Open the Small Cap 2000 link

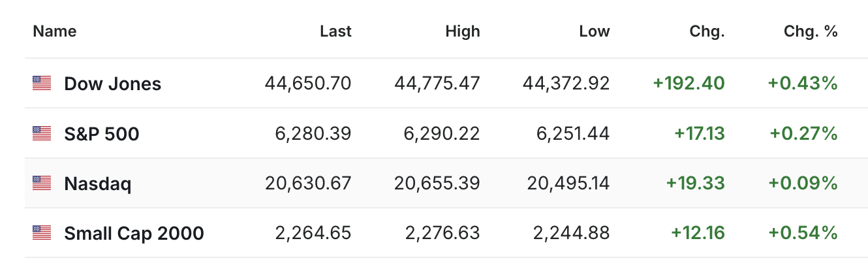134,233
